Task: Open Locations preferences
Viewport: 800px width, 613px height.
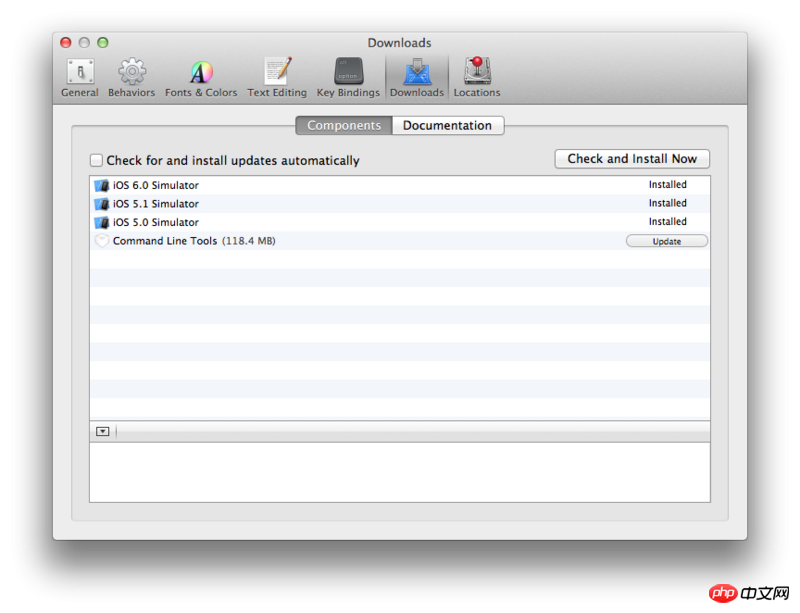Action: tap(477, 78)
